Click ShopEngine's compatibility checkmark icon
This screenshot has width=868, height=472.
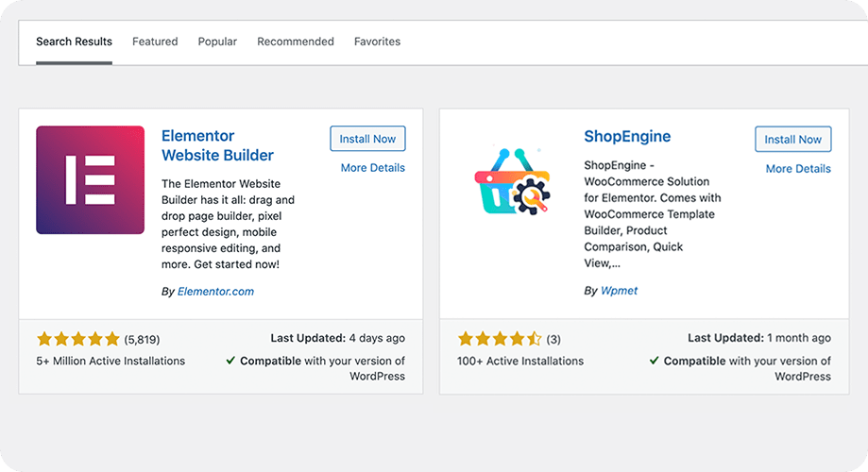pyautogui.click(x=655, y=361)
